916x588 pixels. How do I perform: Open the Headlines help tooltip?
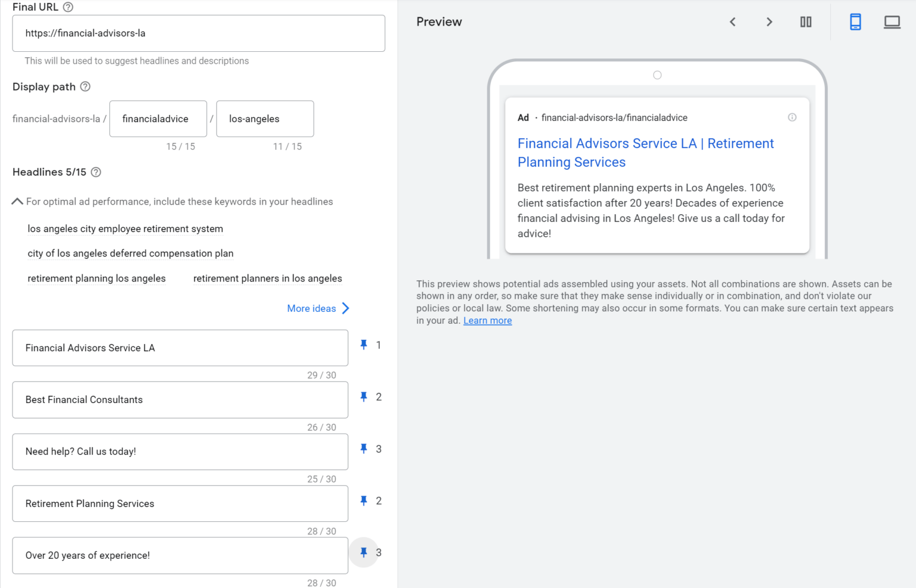96,172
